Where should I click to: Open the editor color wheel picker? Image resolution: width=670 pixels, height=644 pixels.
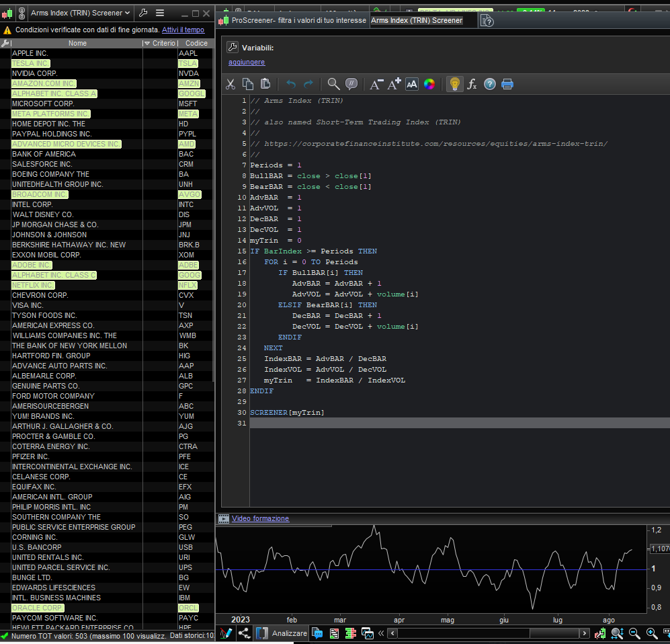pos(429,84)
